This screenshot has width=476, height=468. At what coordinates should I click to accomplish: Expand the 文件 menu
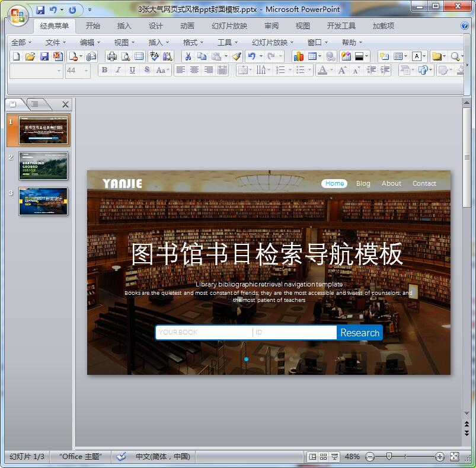(56, 43)
